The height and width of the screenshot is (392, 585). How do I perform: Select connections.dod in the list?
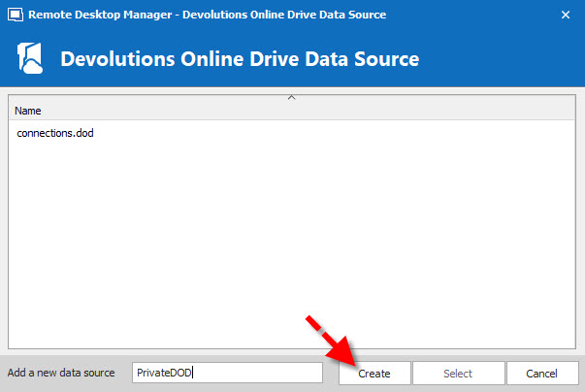[x=55, y=133]
